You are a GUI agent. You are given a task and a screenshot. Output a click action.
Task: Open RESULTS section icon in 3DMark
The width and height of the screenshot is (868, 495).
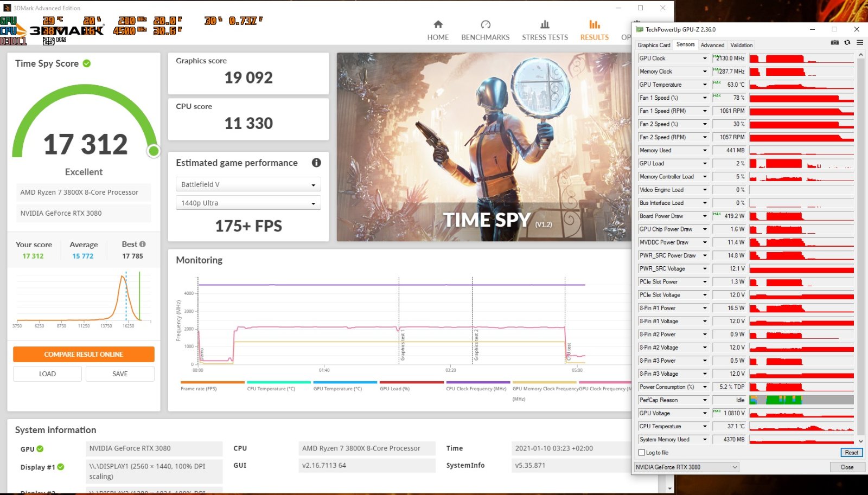(595, 24)
